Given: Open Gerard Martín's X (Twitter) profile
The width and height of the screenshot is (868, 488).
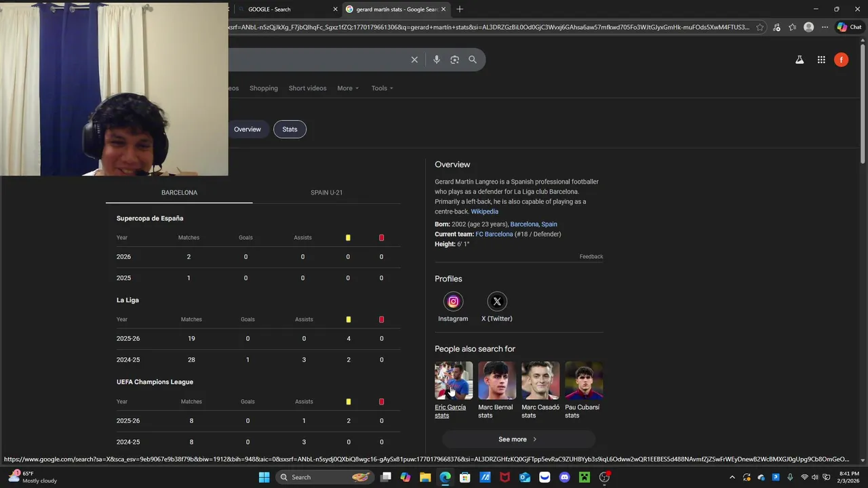Looking at the screenshot, I should pos(497,307).
